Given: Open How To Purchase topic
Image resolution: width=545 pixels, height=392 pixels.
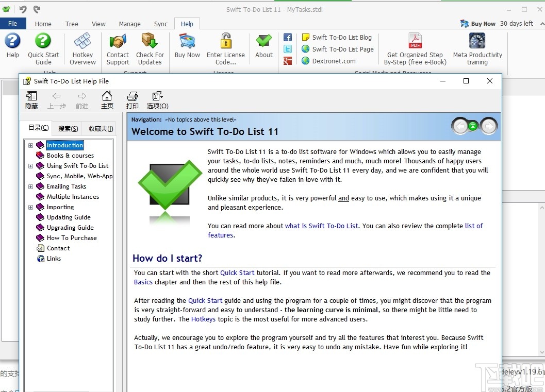Looking at the screenshot, I should point(72,238).
